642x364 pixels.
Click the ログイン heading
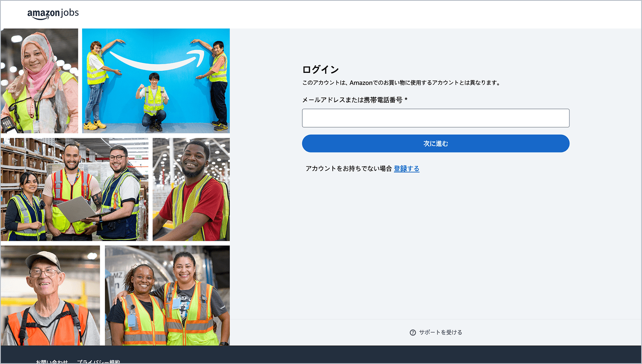[x=321, y=70]
